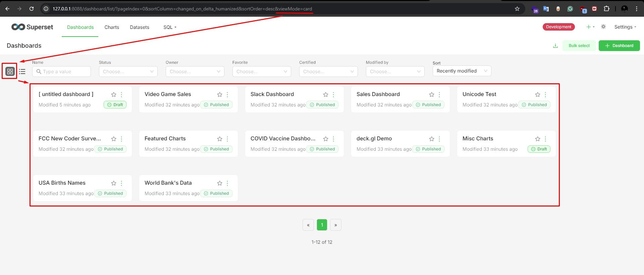Screen dimensions: 644x275
Task: Change the Recently modified sort dropdown
Action: click(x=462, y=71)
